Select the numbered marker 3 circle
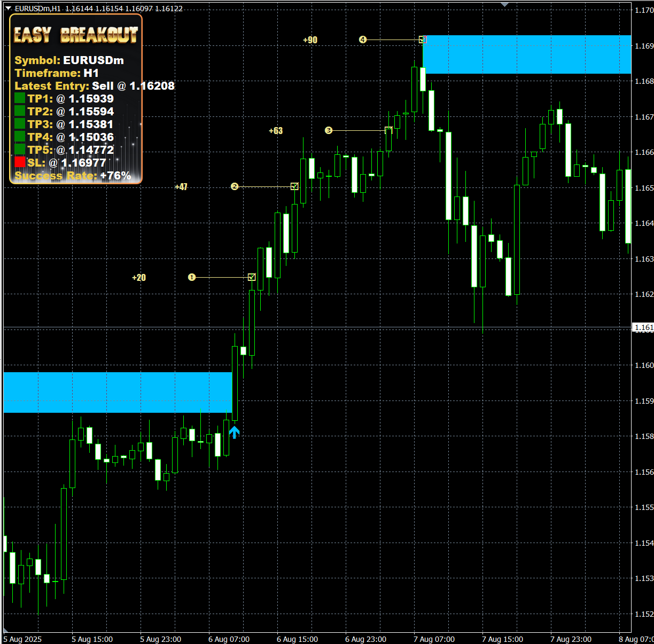 click(x=329, y=130)
